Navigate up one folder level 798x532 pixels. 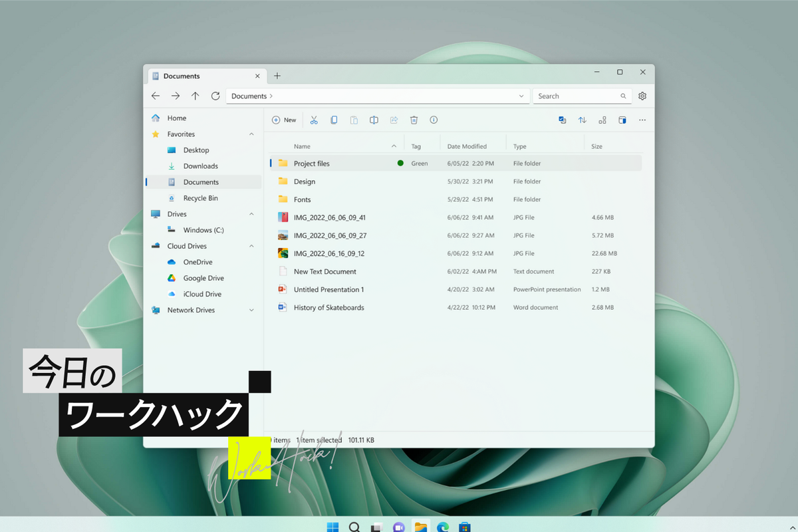click(x=195, y=96)
